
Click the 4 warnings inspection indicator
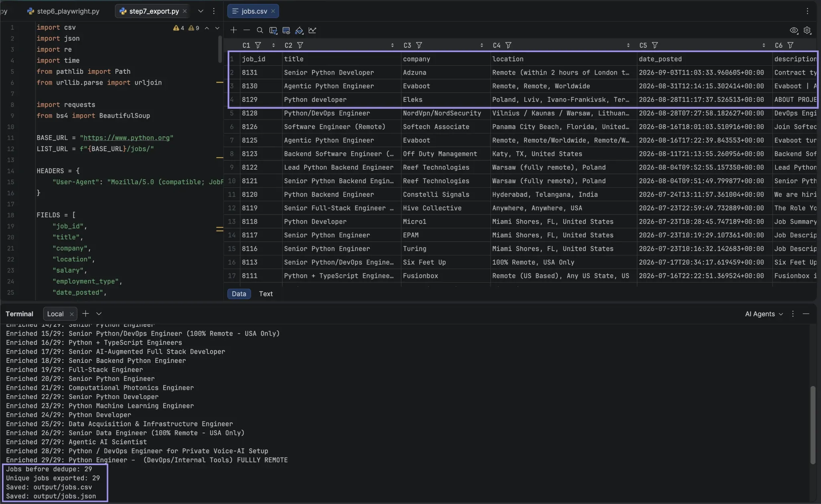click(179, 28)
